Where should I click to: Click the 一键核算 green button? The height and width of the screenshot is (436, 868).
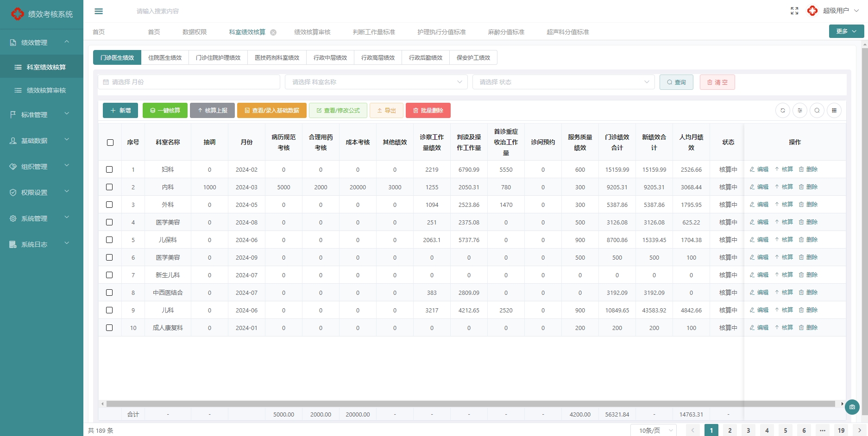click(165, 110)
